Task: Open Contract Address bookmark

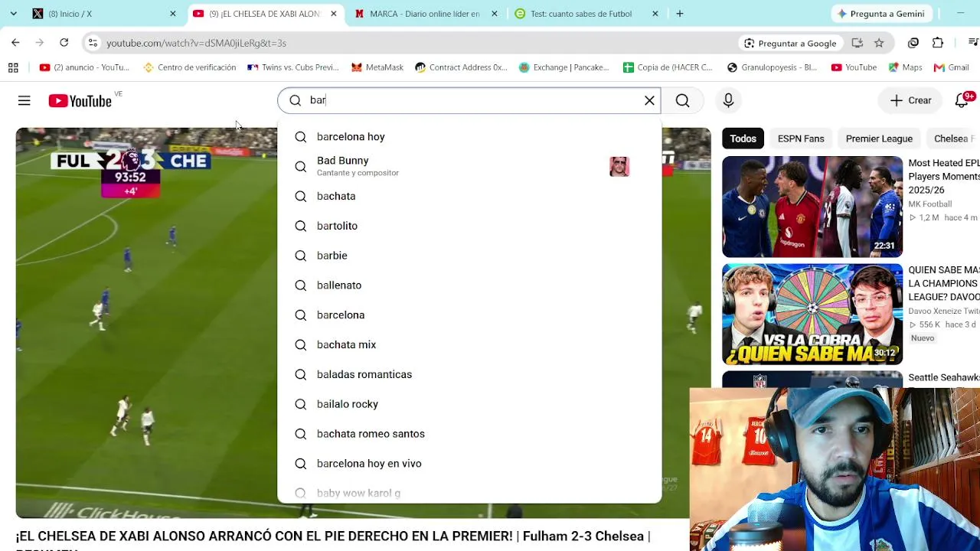Action: pyautogui.click(x=461, y=67)
